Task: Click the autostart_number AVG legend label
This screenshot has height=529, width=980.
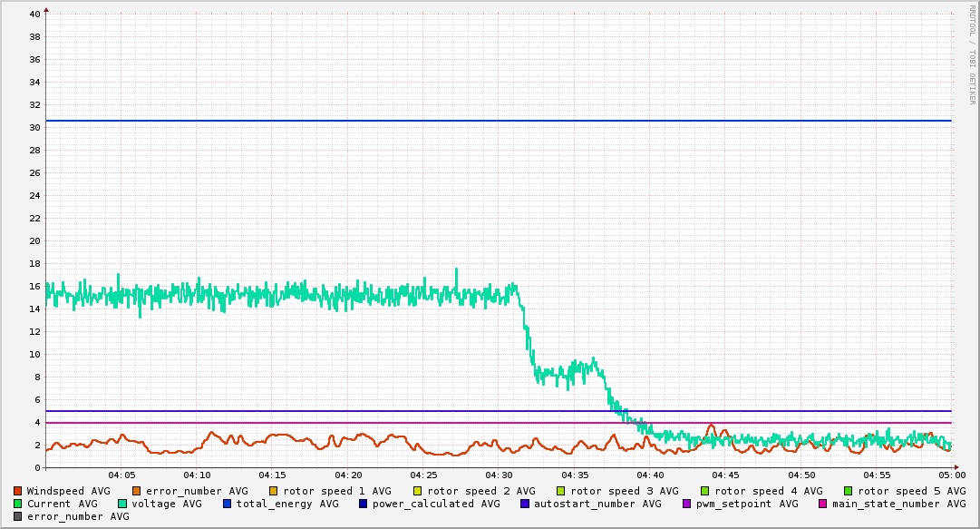Action: click(597, 504)
